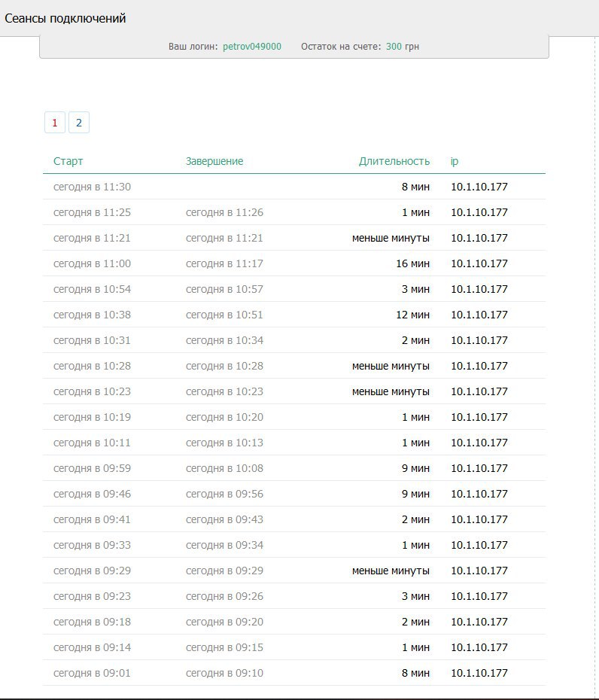Screen dimensions: 599x700
Task: Select end time сегодня в 09:26
Action: coord(224,596)
